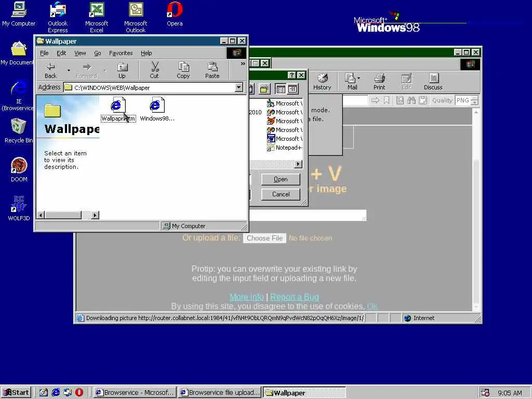
Task: Click the Cut toolbar button
Action: 154,71
